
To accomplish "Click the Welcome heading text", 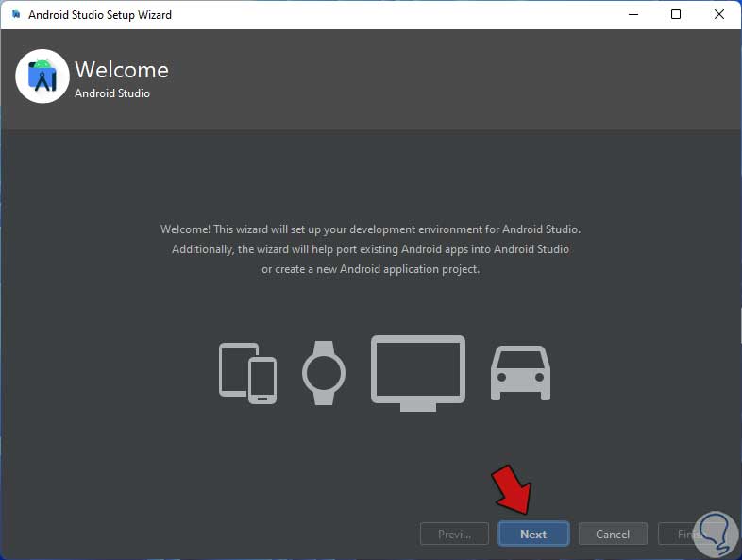I will [122, 70].
